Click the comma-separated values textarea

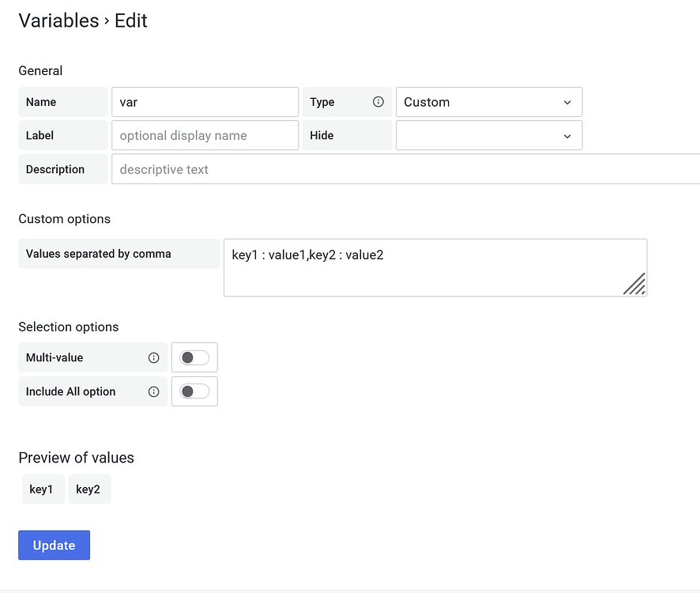click(x=435, y=267)
